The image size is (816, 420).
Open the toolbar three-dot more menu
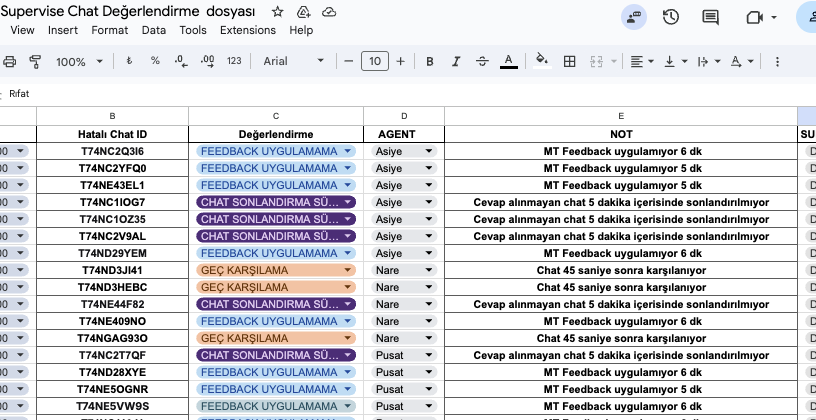click(x=777, y=61)
